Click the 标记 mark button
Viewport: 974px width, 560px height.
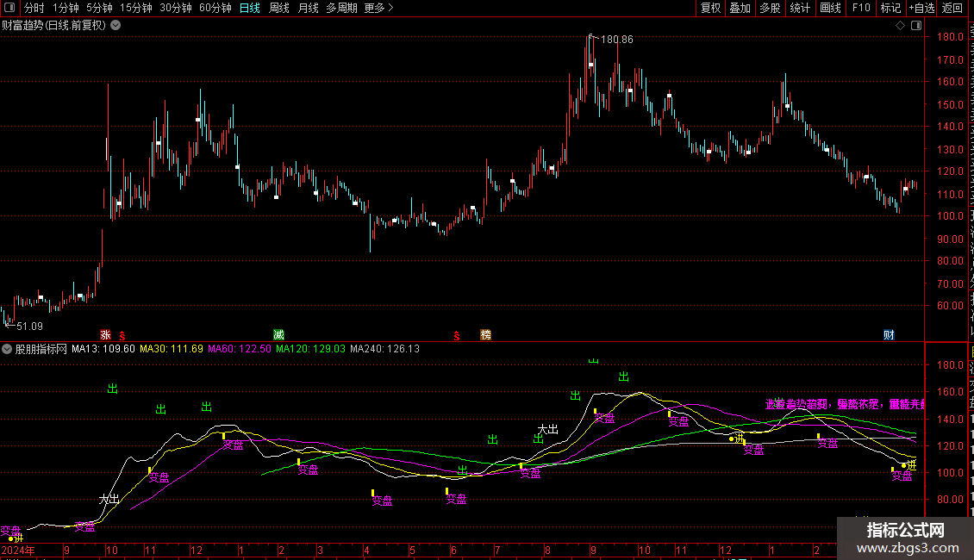click(890, 8)
